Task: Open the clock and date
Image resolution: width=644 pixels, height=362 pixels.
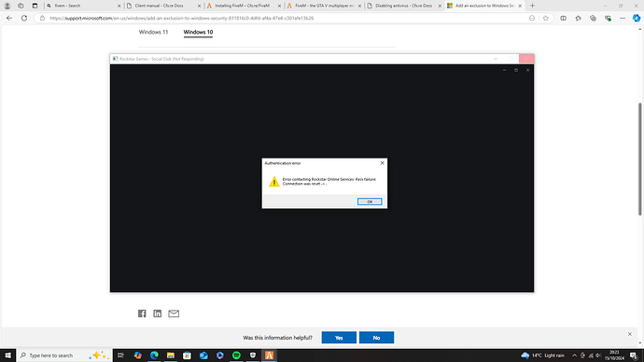Action: pos(614,355)
